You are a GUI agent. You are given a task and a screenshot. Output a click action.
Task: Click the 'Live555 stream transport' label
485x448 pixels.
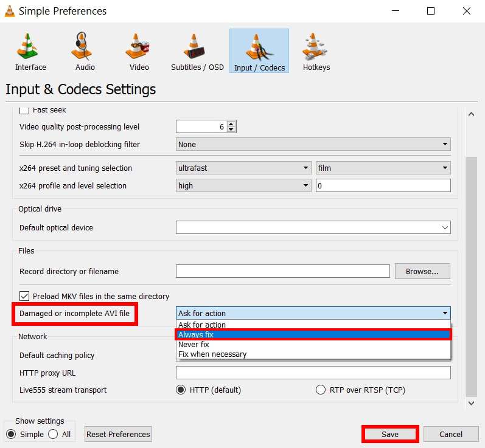63,390
